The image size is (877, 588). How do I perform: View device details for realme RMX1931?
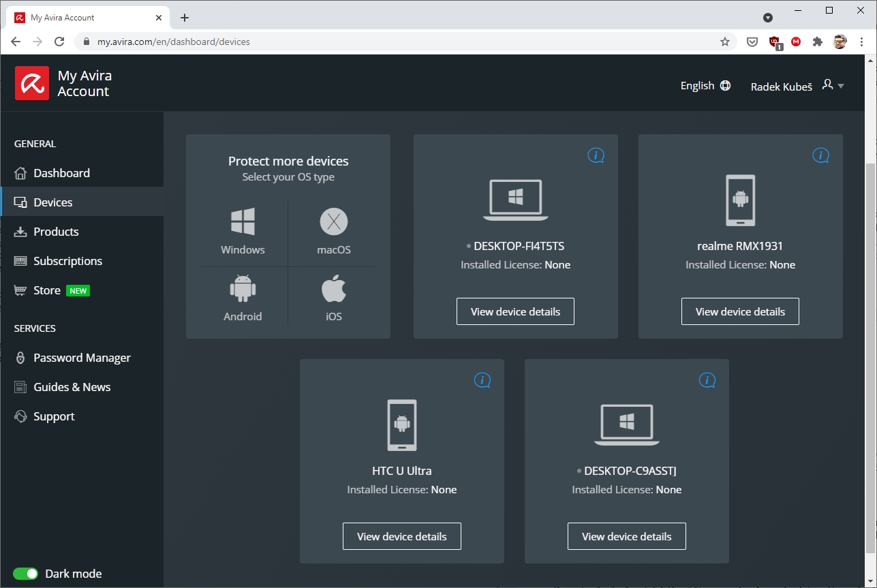[740, 311]
